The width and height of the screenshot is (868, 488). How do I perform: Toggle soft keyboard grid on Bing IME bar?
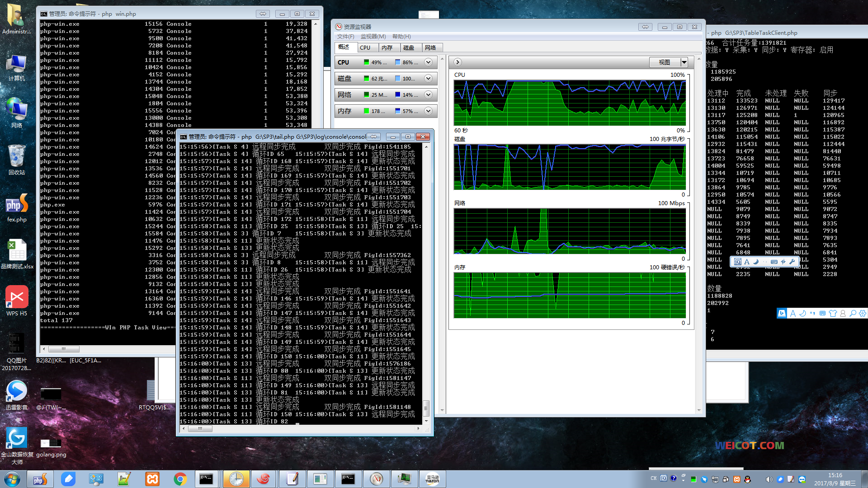pyautogui.click(x=822, y=313)
